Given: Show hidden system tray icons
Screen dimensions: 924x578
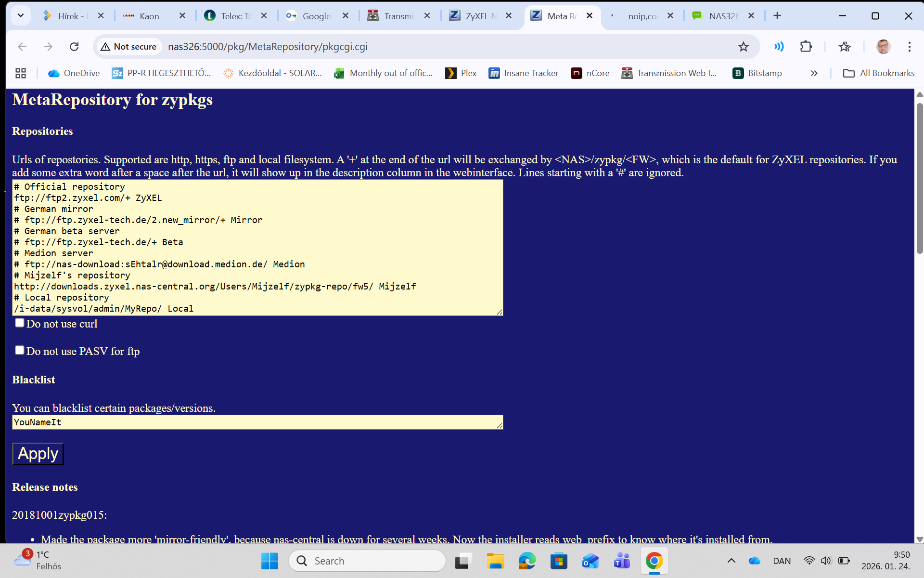Looking at the screenshot, I should (731, 561).
